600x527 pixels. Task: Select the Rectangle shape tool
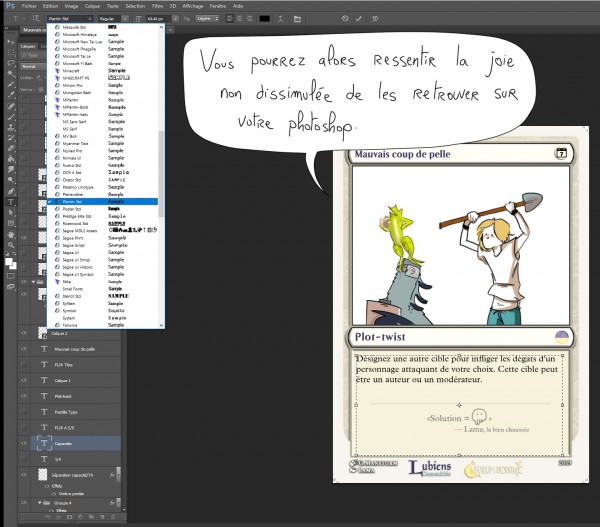[11, 223]
